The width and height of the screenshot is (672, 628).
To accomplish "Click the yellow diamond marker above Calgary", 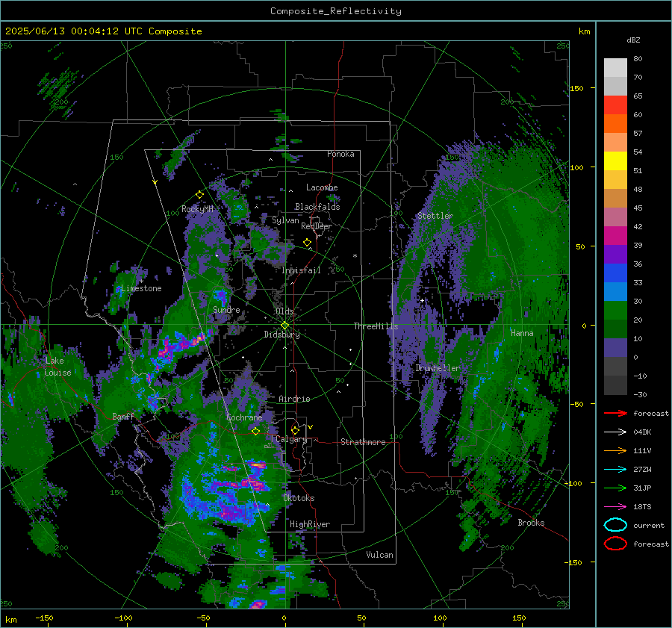I will point(295,430).
